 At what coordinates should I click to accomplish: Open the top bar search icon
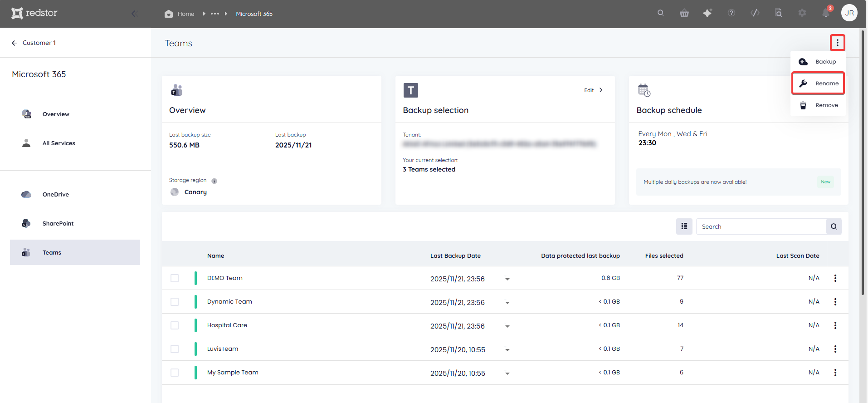[661, 13]
